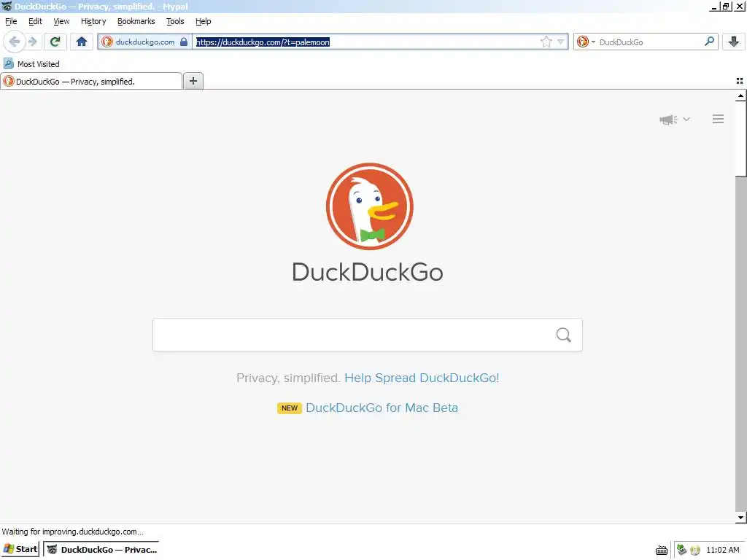Screen dimensions: 747x560
Task: Select the DuckDuckGo — Privacy, simplified tab
Action: point(91,82)
